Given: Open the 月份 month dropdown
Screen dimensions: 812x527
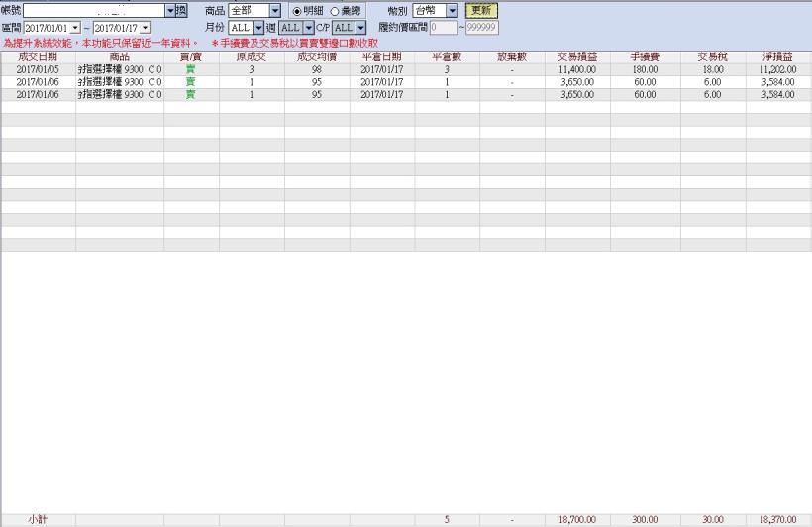Looking at the screenshot, I should [257, 28].
